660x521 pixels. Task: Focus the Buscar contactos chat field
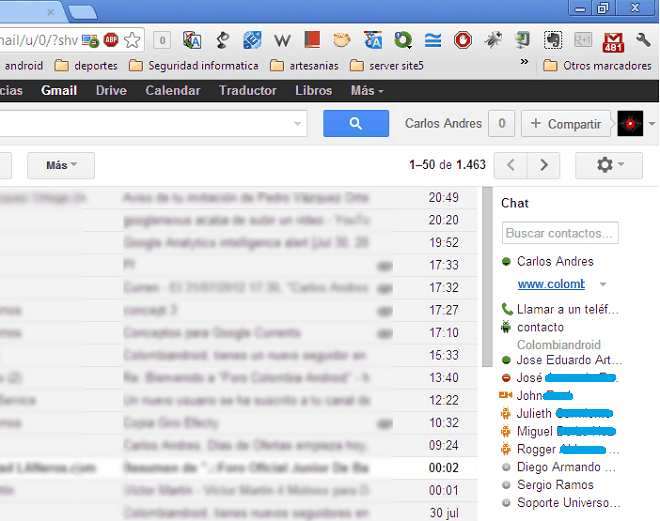pos(560,233)
